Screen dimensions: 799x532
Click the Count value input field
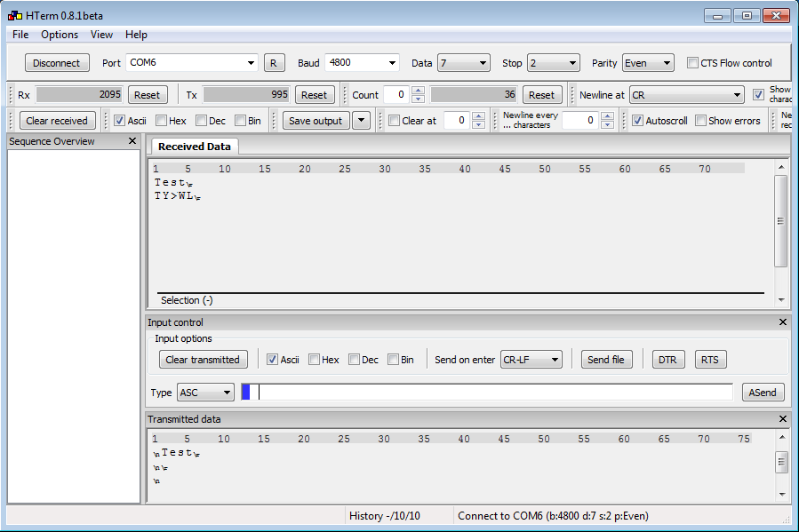[397, 95]
